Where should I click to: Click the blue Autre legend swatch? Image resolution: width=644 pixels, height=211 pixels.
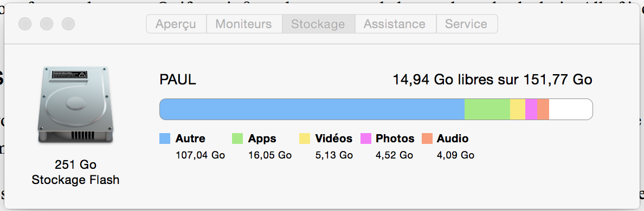165,139
